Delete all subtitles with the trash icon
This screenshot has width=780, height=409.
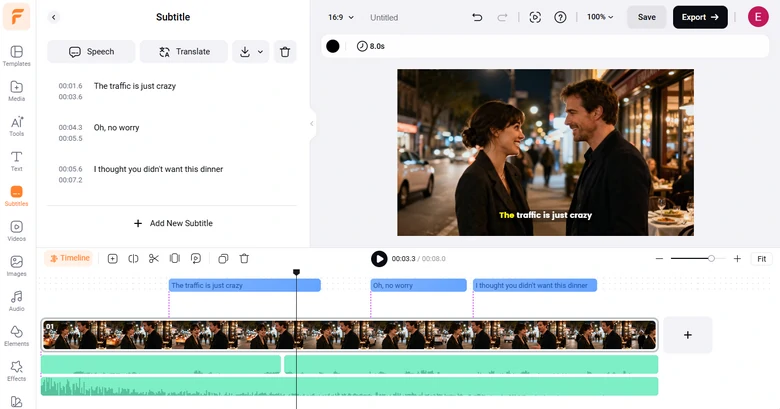point(285,52)
